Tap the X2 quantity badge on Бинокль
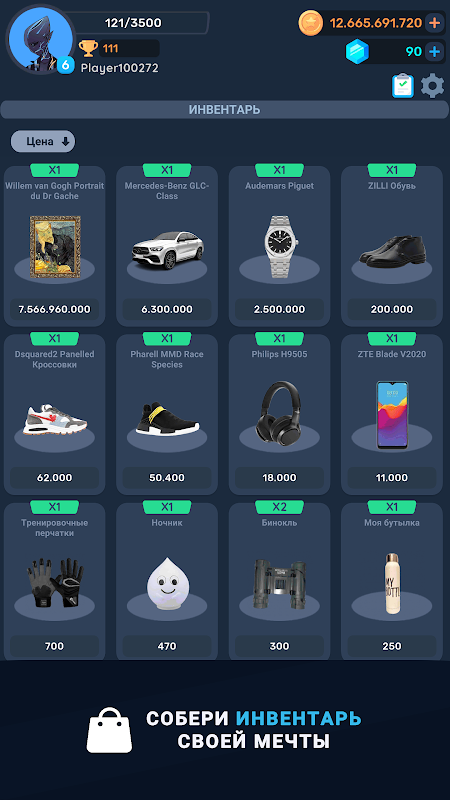The width and height of the screenshot is (450, 800). click(279, 507)
